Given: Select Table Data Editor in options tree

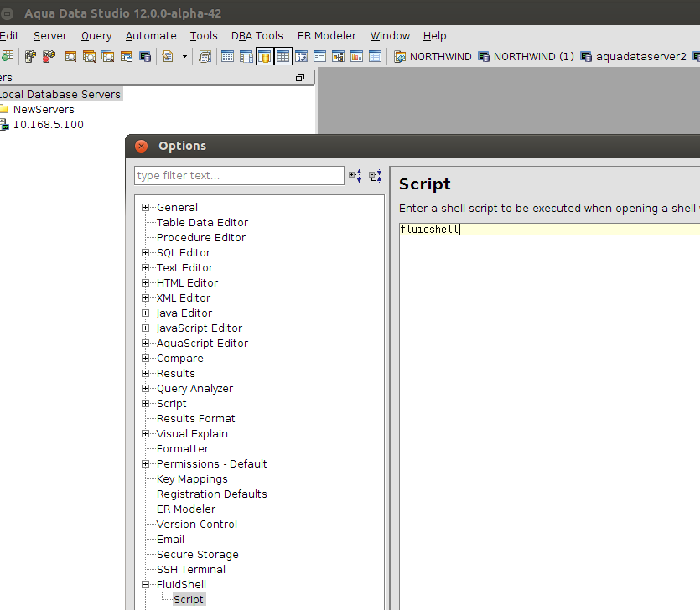Looking at the screenshot, I should point(202,223).
